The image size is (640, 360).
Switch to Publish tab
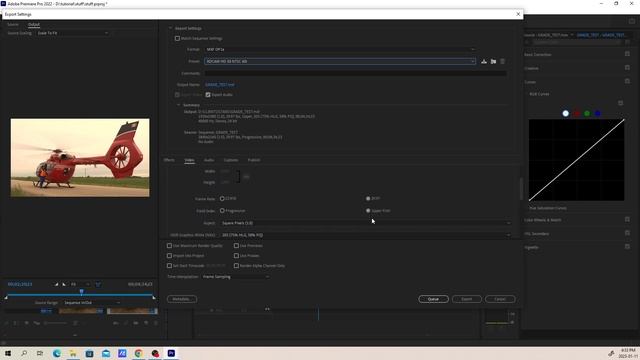coord(254,160)
